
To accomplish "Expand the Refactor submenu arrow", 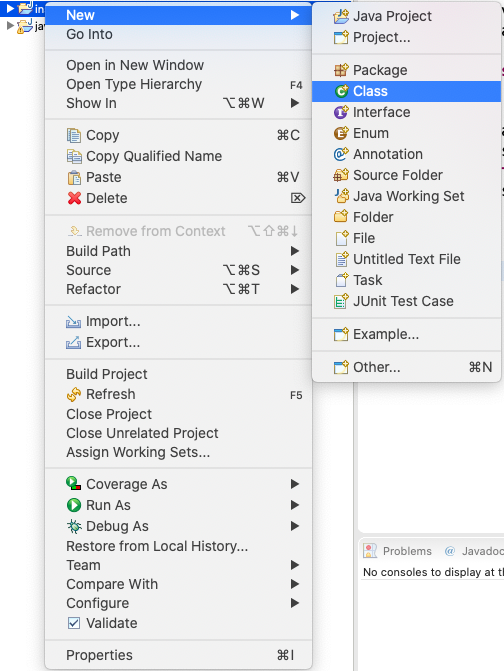I will [295, 289].
